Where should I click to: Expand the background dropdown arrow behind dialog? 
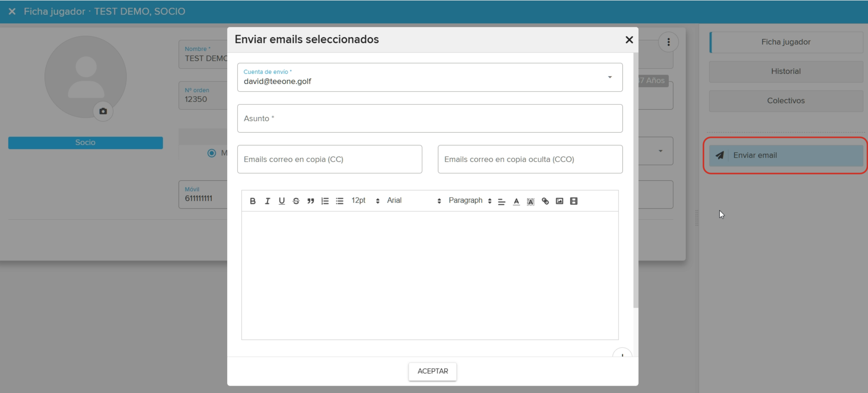point(660,151)
